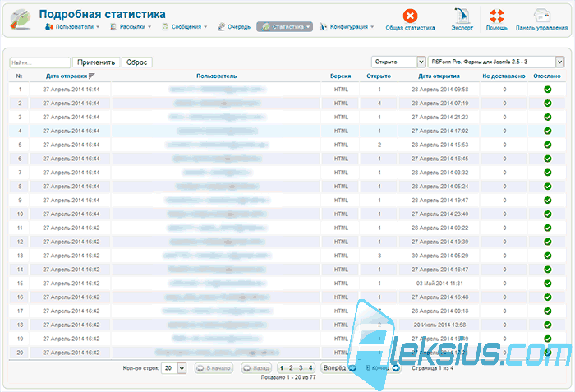Image resolution: width=575 pixels, height=392 pixels.
Task: Open the Рассылки menu
Action: (131, 27)
